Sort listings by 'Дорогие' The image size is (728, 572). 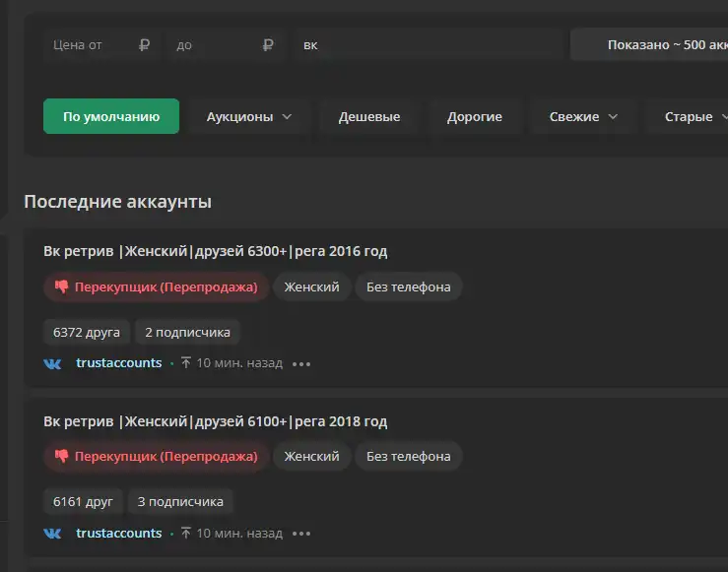(475, 116)
